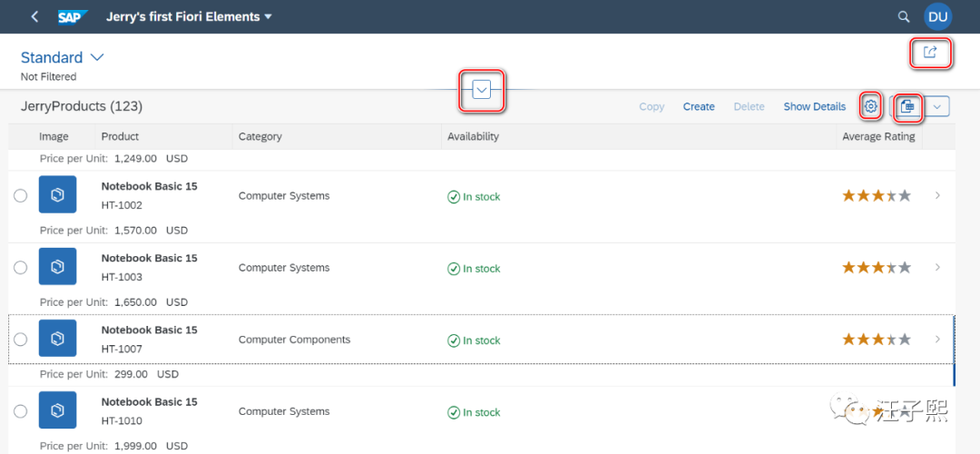Select radio button for HT-1007 row
Image resolution: width=980 pixels, height=454 pixels.
tap(20, 340)
